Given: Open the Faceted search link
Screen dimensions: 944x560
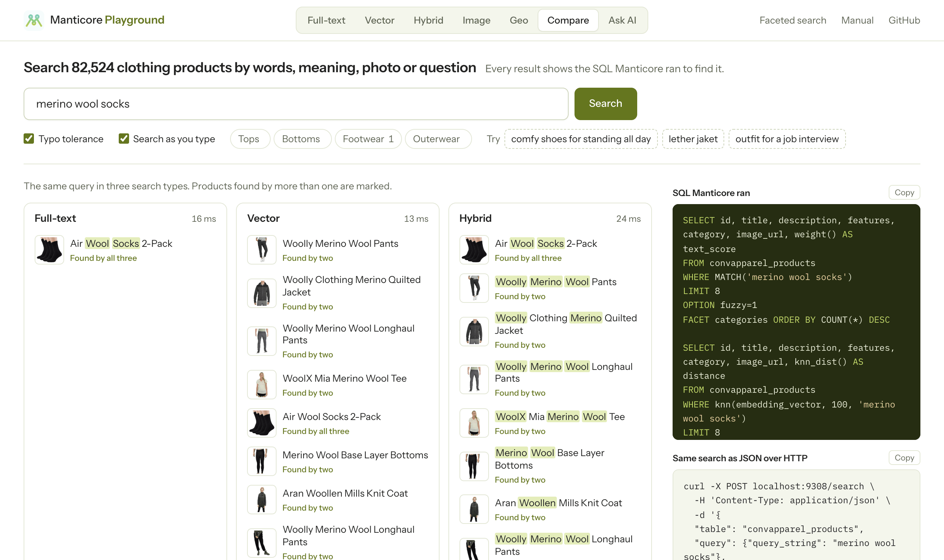Looking at the screenshot, I should 792,20.
